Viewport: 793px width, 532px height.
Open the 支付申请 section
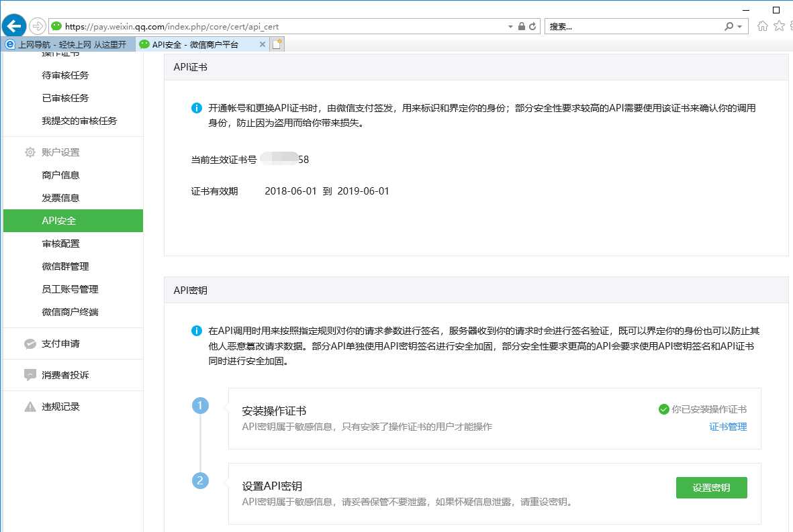[x=60, y=343]
